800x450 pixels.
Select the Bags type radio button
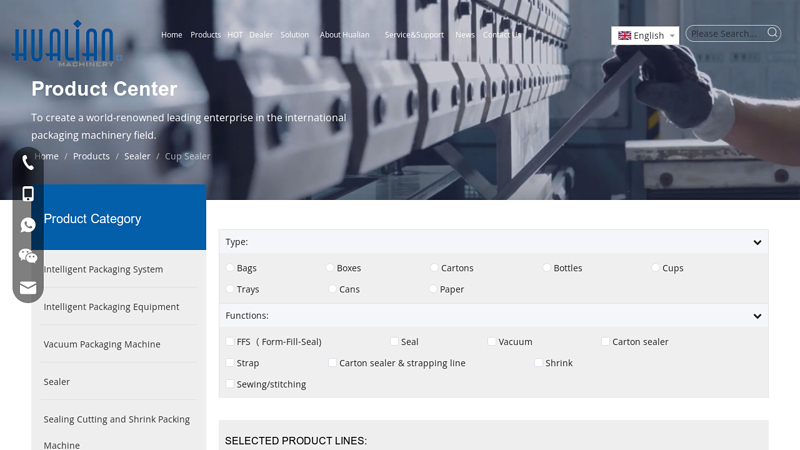230,268
